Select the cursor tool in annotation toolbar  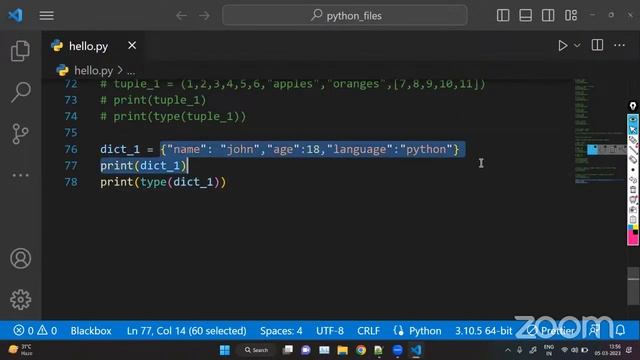click(x=633, y=130)
